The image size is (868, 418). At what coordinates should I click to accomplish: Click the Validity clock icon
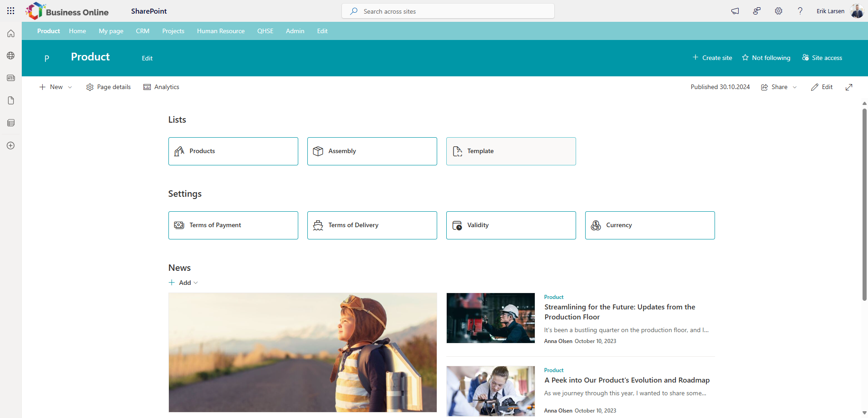(457, 225)
